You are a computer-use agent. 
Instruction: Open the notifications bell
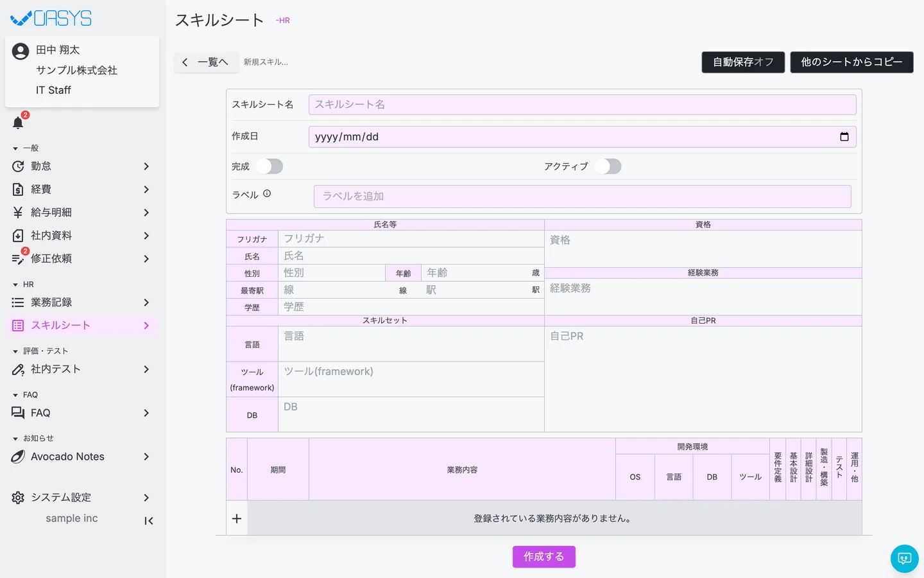click(18, 123)
